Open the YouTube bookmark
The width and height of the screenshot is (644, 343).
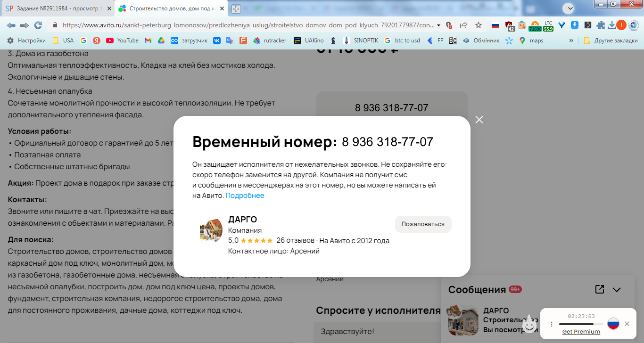pyautogui.click(x=123, y=41)
